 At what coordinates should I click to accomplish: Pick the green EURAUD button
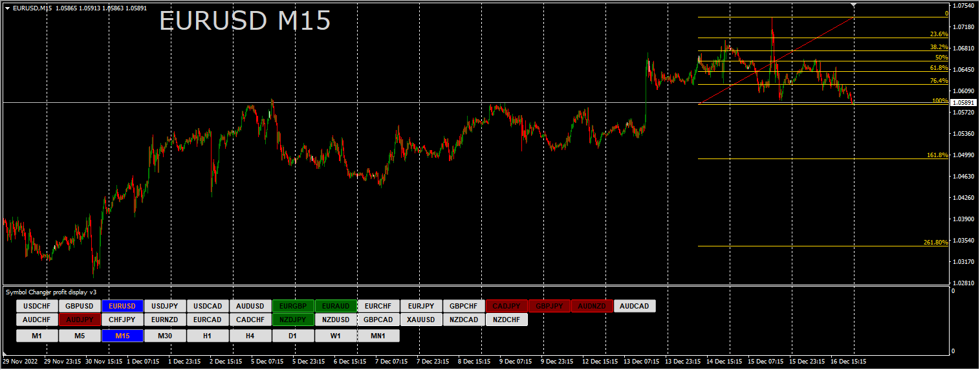coord(336,306)
